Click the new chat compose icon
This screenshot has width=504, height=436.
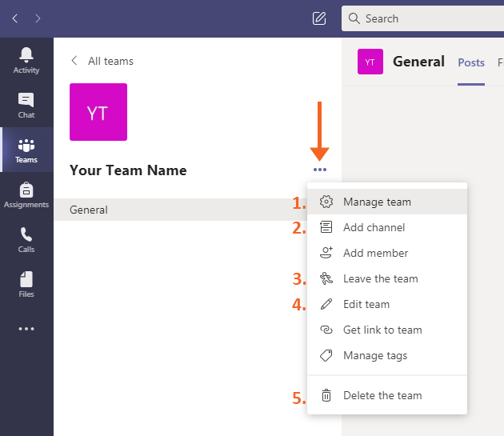[319, 18]
